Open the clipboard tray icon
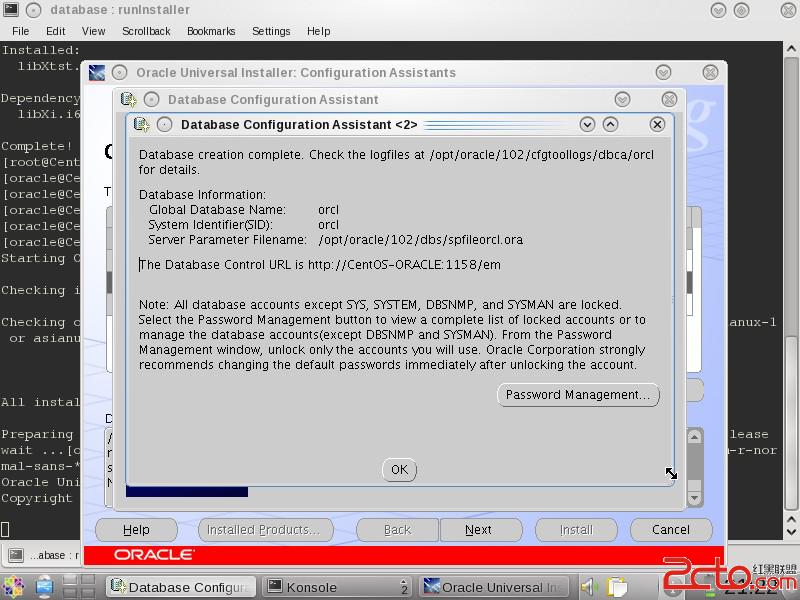800x600 pixels. pos(617,587)
